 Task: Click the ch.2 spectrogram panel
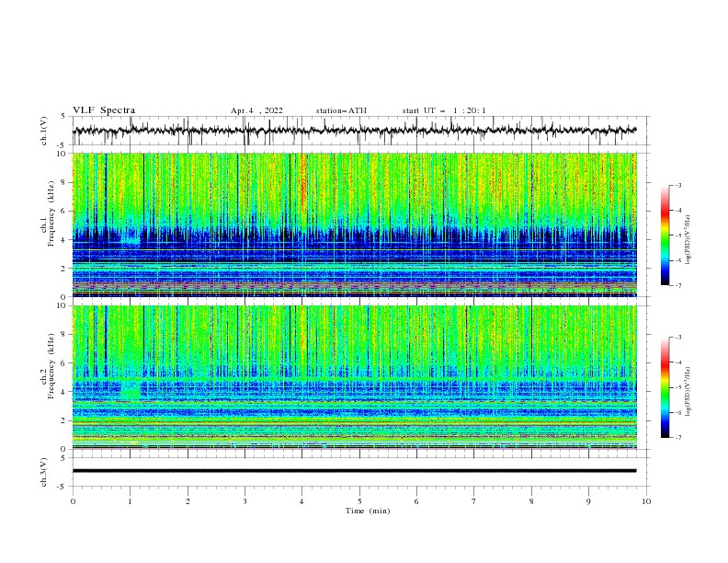pyautogui.click(x=355, y=377)
